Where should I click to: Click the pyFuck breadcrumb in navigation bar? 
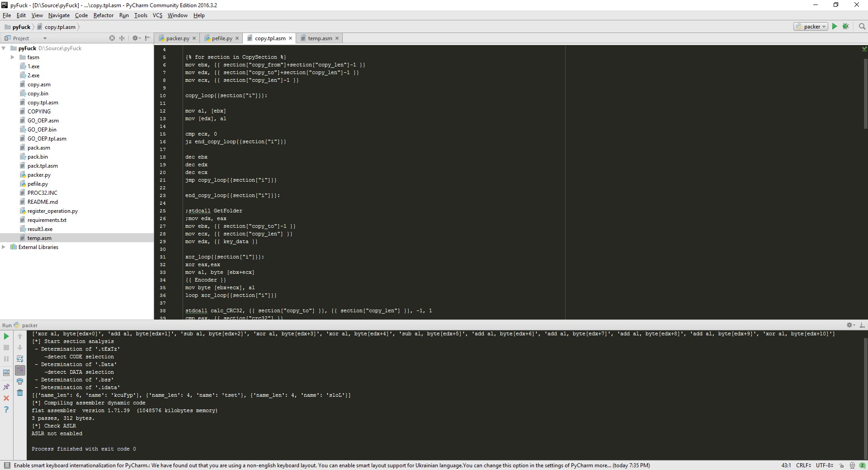pyautogui.click(x=18, y=27)
